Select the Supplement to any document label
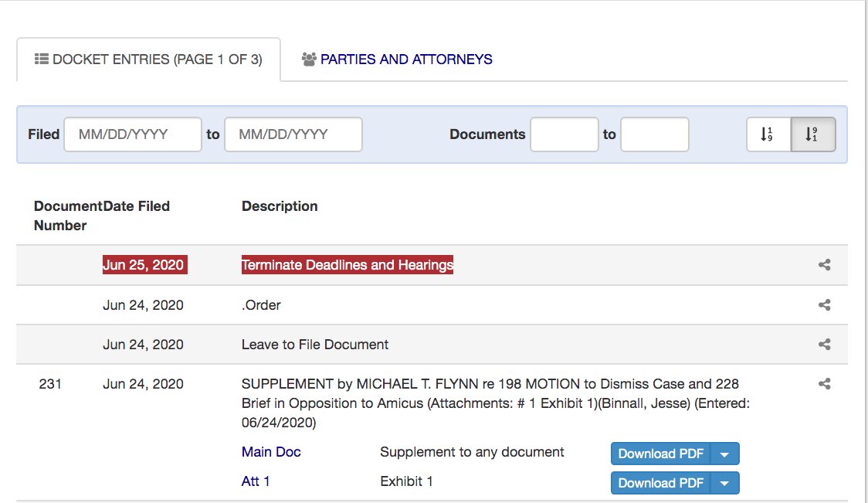Screen dimensions: 868x503 pyautogui.click(x=472, y=452)
